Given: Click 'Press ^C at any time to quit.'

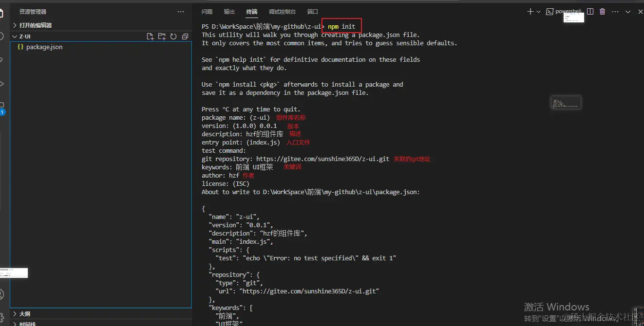Looking at the screenshot, I should 251,109.
